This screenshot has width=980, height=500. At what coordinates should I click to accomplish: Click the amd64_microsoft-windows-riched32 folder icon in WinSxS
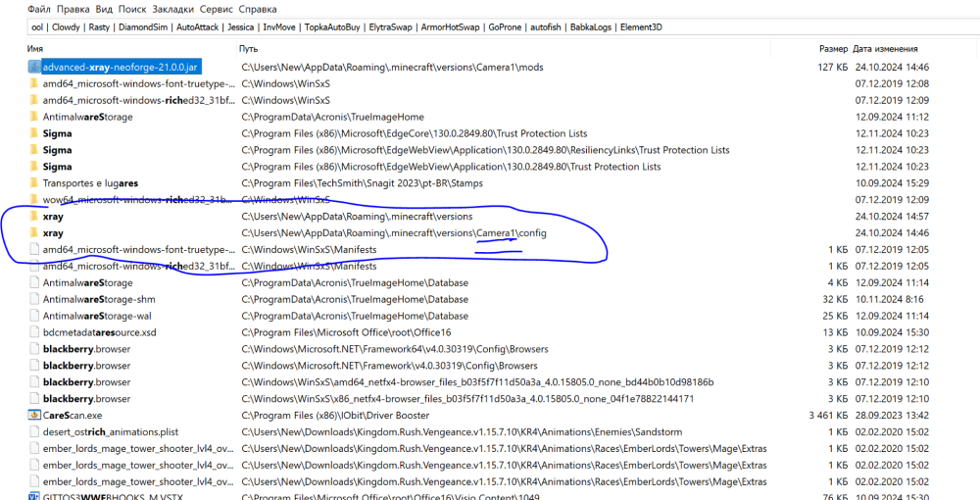click(33, 100)
